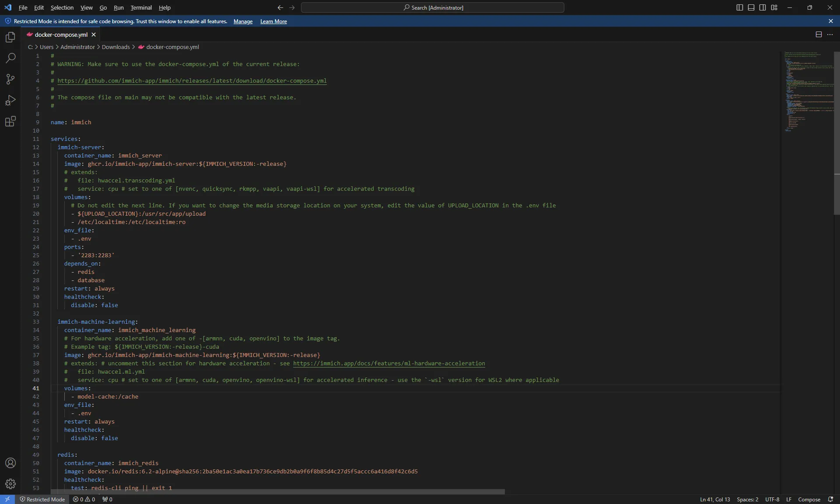Split the editor using split icon

818,35
